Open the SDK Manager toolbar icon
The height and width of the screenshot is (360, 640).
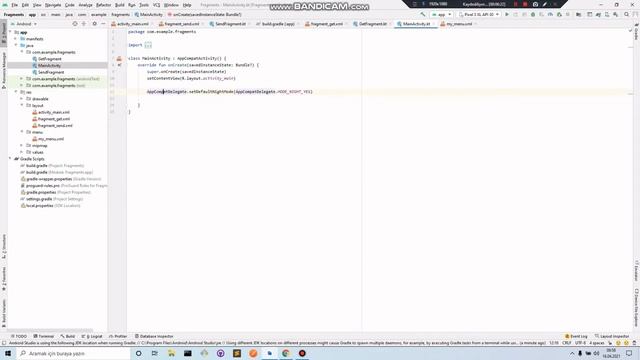point(616,14)
